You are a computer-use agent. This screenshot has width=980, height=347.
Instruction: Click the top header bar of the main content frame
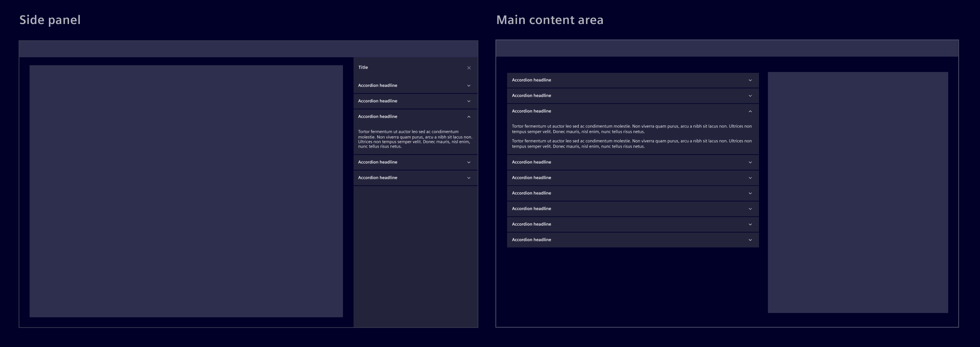click(x=727, y=48)
